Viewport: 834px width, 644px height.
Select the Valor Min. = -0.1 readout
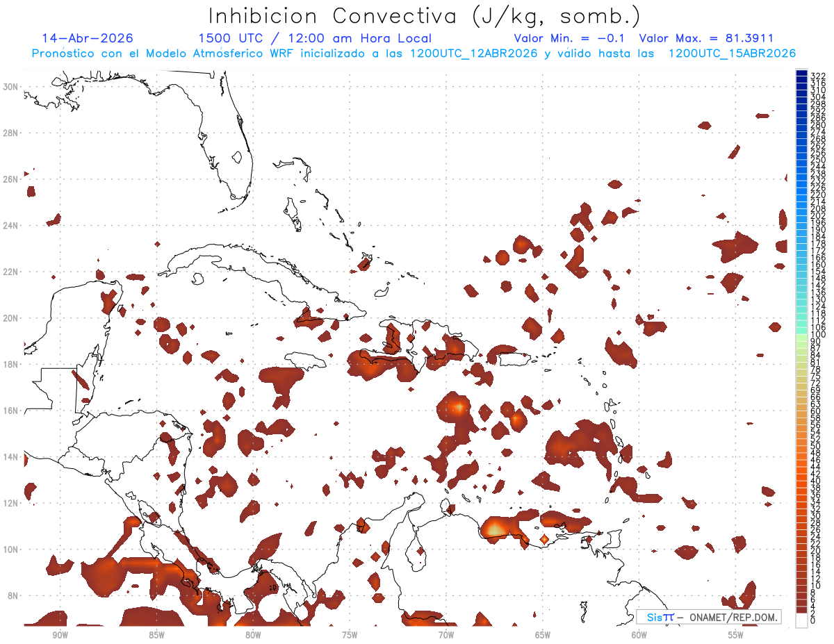click(x=571, y=38)
